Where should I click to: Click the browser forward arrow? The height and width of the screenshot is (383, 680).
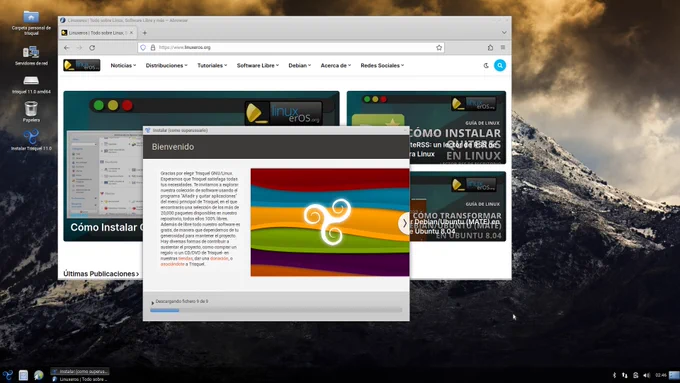point(79,48)
